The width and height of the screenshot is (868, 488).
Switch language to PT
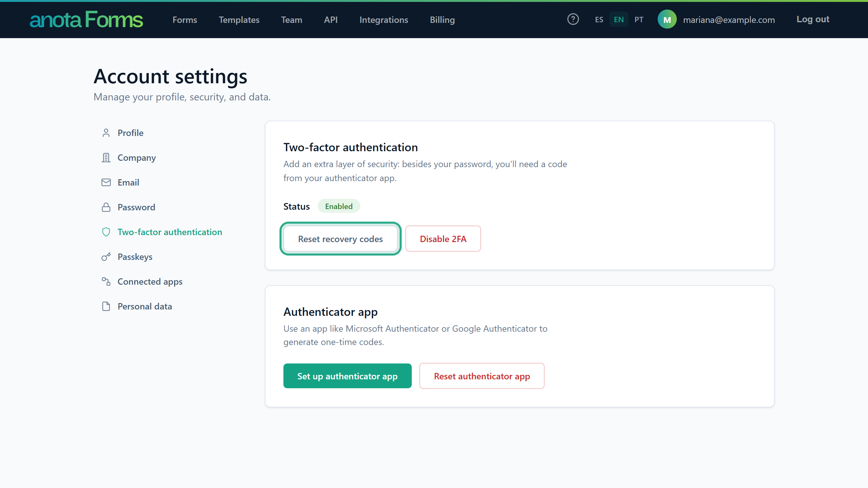coord(639,20)
